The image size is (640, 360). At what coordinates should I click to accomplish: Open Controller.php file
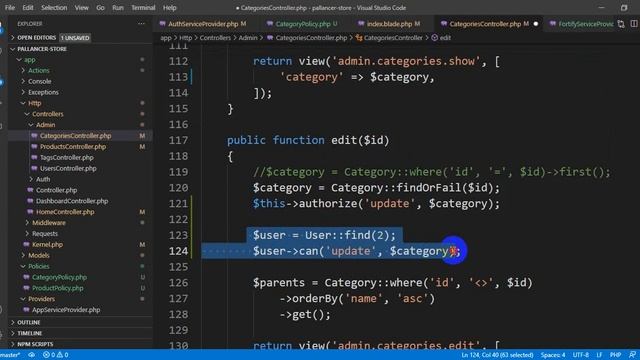click(56, 190)
